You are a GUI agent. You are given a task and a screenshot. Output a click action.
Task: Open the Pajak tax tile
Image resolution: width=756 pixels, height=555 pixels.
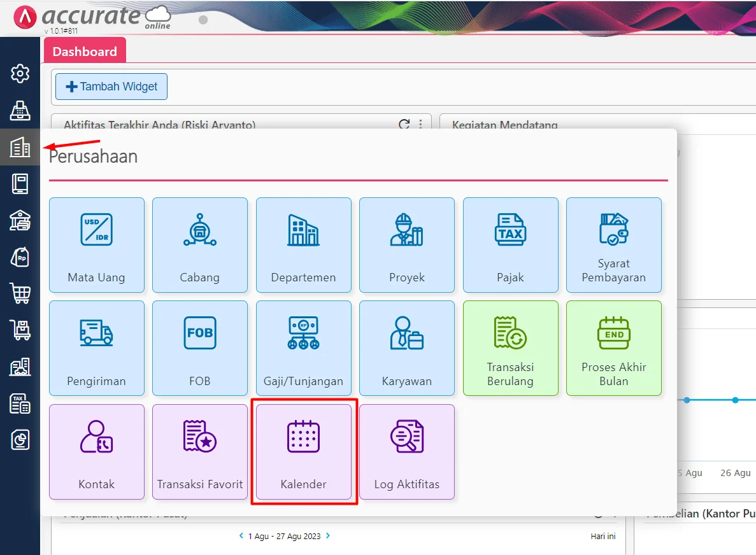pos(510,244)
